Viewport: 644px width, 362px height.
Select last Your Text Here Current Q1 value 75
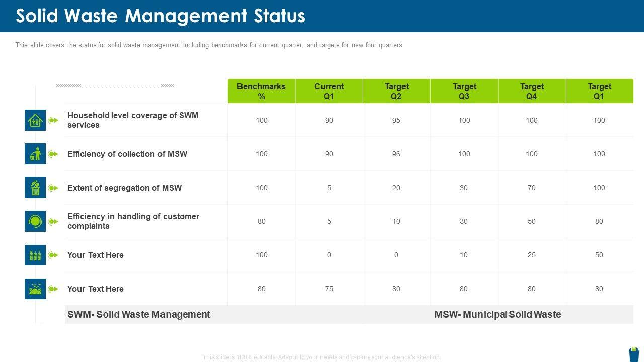[329, 289]
